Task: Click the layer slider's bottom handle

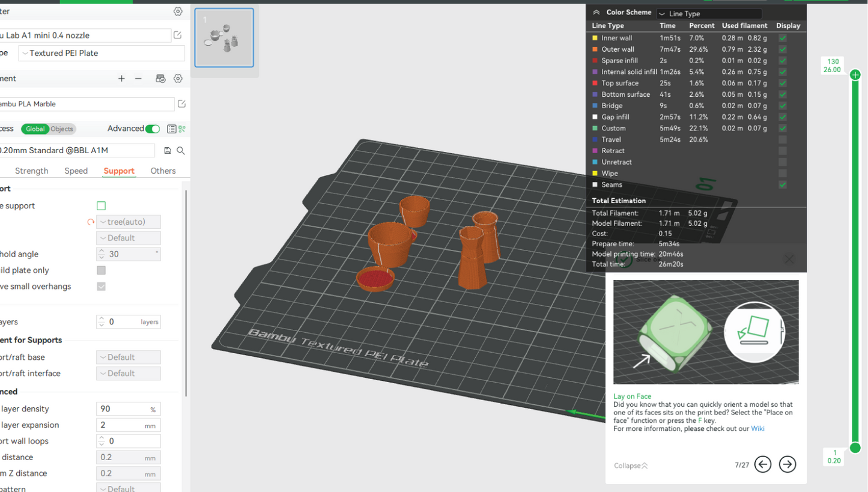Action: click(855, 448)
